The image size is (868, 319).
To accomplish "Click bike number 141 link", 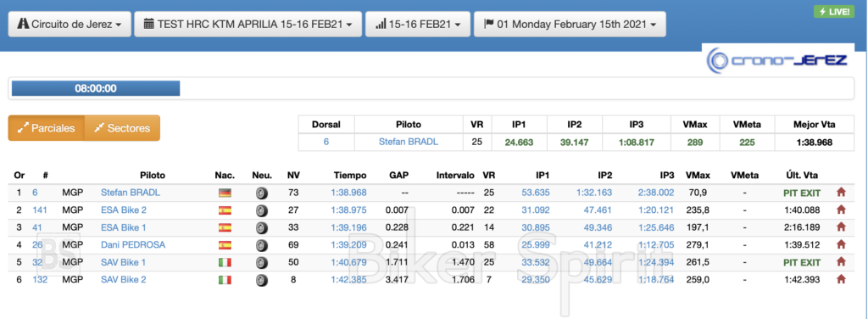I will click(x=40, y=210).
